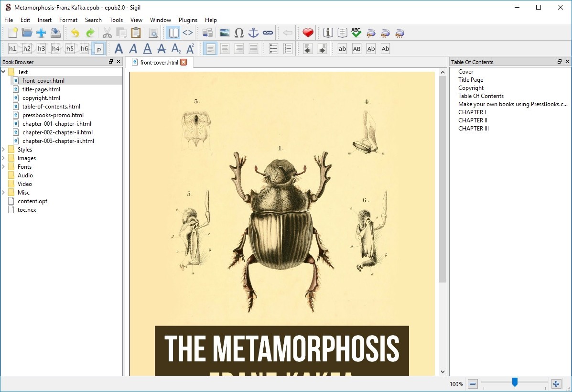Click the zoom slider handle
572x392 pixels.
515,382
